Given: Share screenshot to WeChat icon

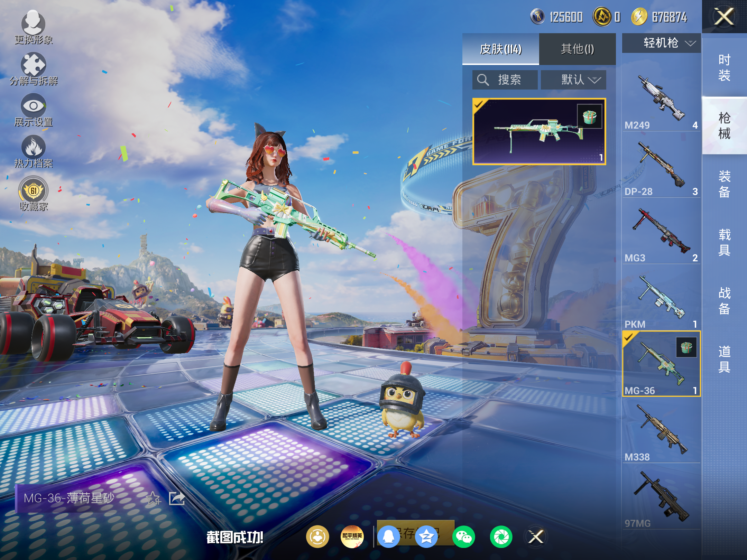Looking at the screenshot, I should [464, 536].
